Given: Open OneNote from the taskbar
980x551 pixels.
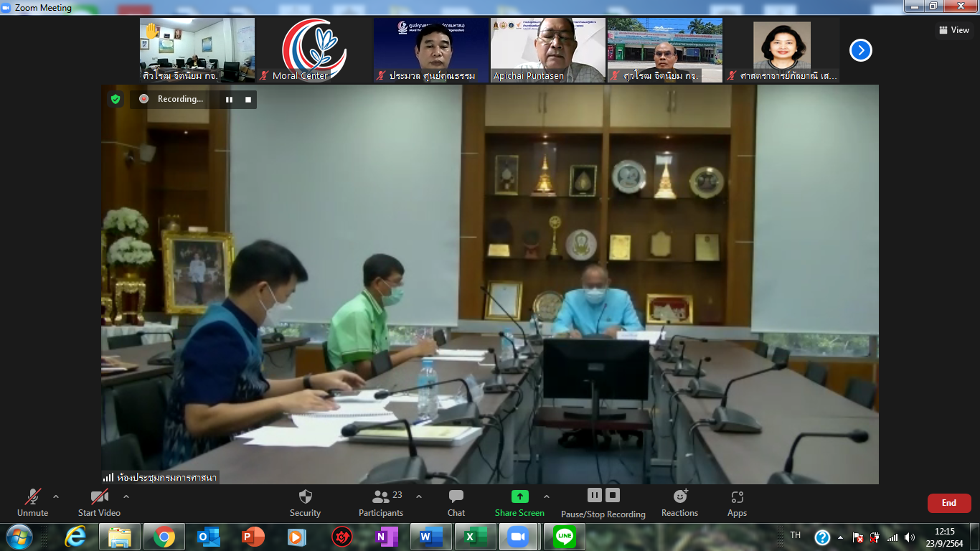Looking at the screenshot, I should click(387, 537).
